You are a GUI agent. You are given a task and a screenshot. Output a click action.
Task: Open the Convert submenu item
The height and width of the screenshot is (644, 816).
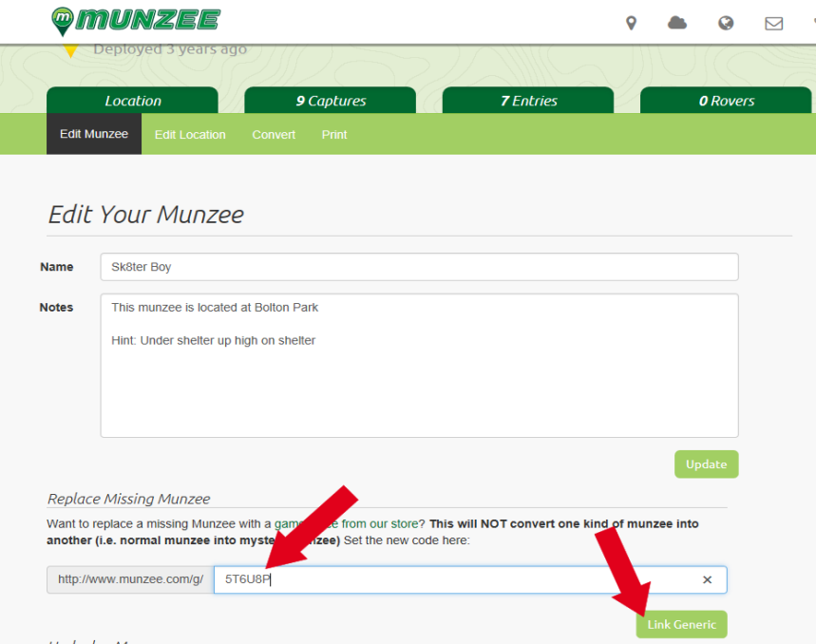click(x=274, y=135)
